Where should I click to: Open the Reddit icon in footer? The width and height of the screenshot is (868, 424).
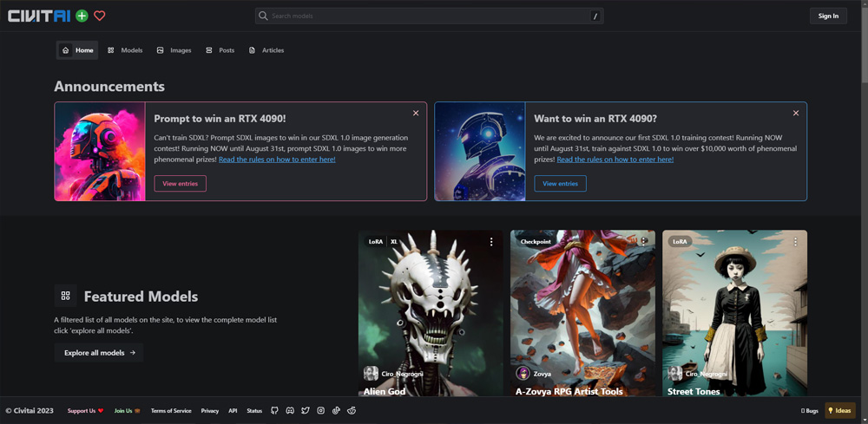point(352,410)
